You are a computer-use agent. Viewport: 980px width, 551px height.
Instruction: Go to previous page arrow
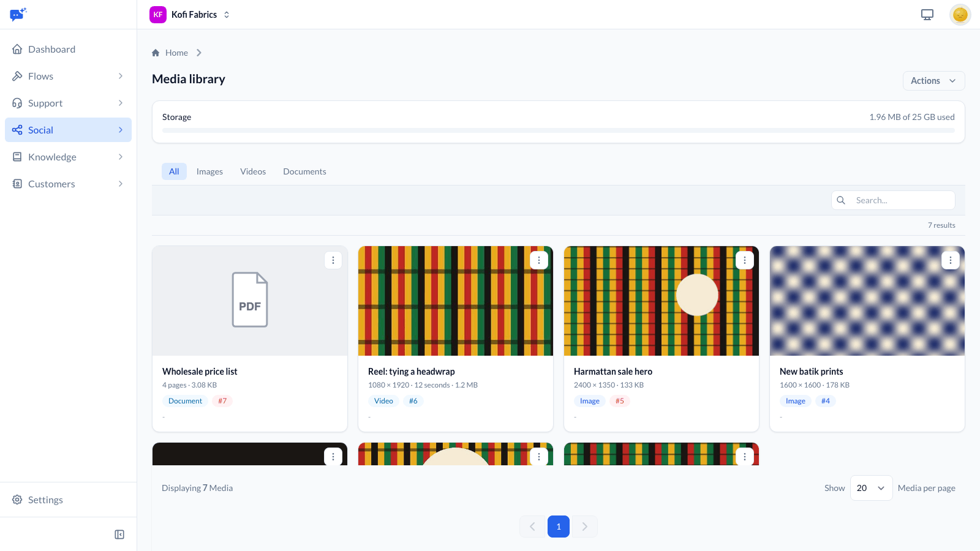[532, 527]
